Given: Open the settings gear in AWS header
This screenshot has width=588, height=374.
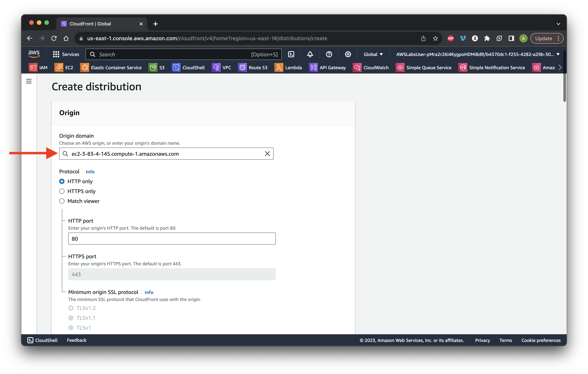Looking at the screenshot, I should click(348, 54).
